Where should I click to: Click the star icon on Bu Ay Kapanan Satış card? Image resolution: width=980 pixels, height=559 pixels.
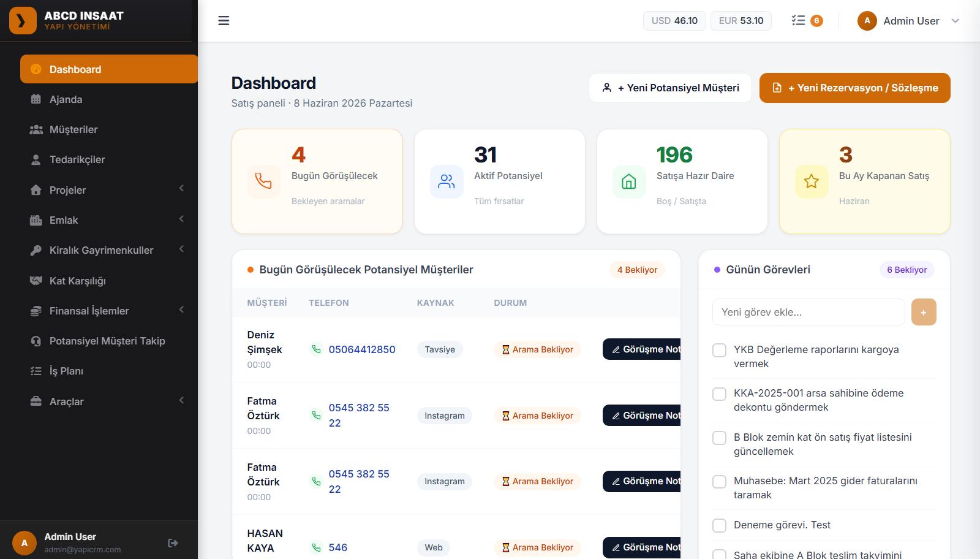point(811,181)
